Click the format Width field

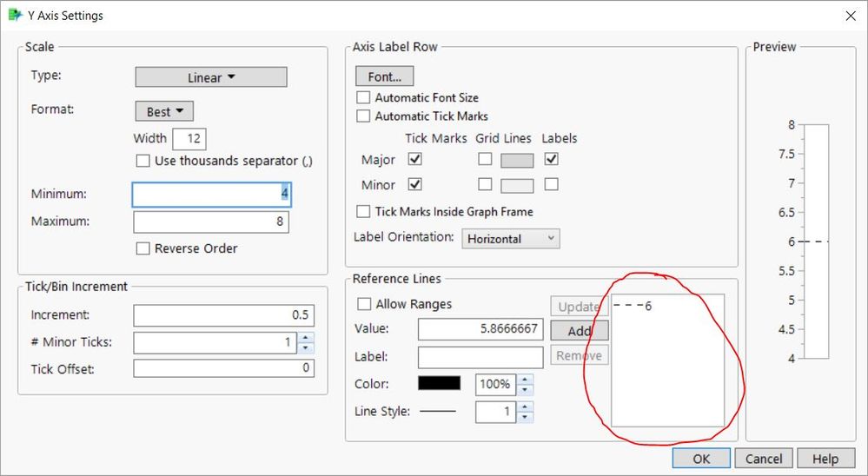click(x=189, y=138)
